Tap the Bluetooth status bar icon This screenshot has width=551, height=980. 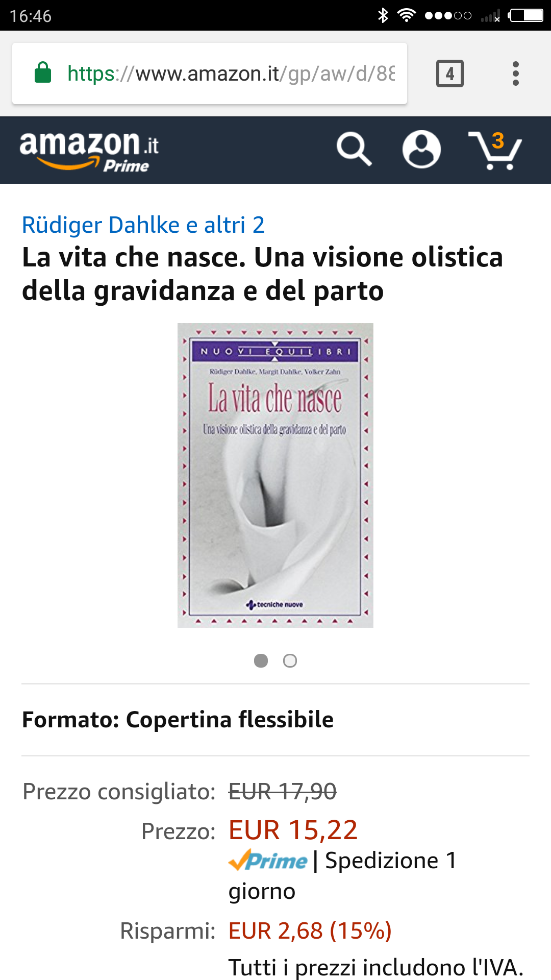click(383, 15)
